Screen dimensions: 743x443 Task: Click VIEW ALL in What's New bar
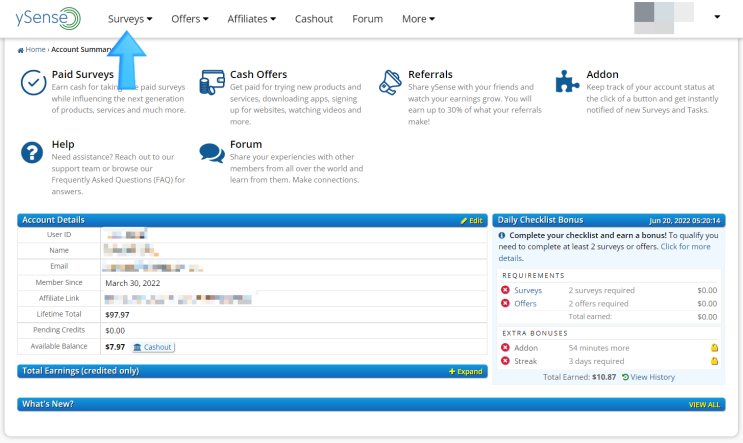tap(704, 405)
